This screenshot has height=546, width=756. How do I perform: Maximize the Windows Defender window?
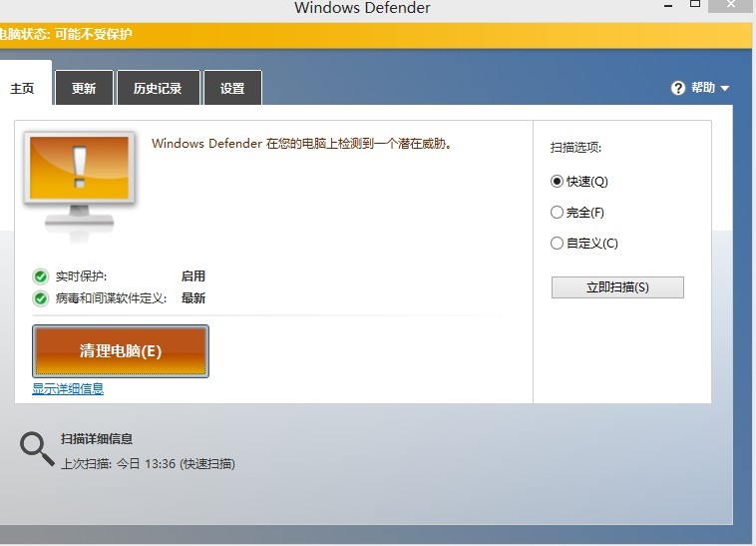[695, 4]
